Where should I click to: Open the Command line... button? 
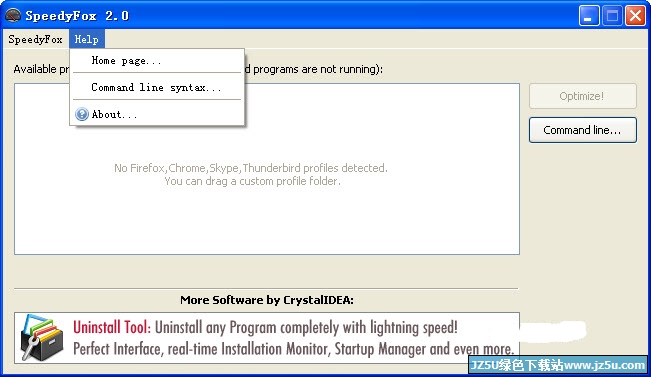[582, 130]
